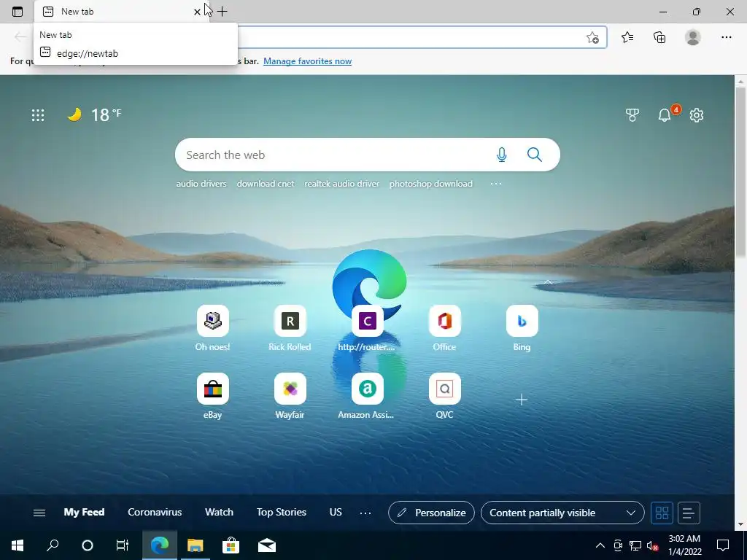
Task: Open Content partially visible dropdown
Action: click(562, 513)
